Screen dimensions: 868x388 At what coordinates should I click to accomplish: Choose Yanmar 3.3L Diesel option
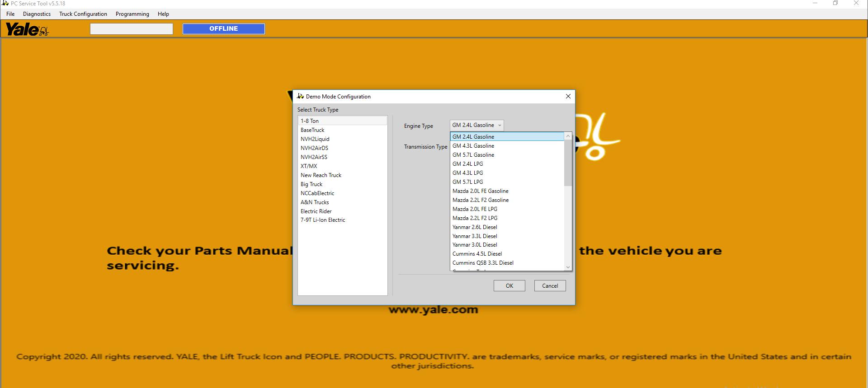[x=507, y=236]
